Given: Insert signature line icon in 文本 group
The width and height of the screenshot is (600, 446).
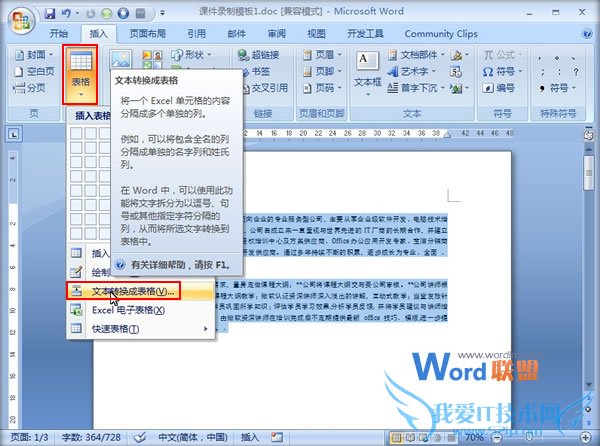Looking at the screenshot, I should [459, 55].
